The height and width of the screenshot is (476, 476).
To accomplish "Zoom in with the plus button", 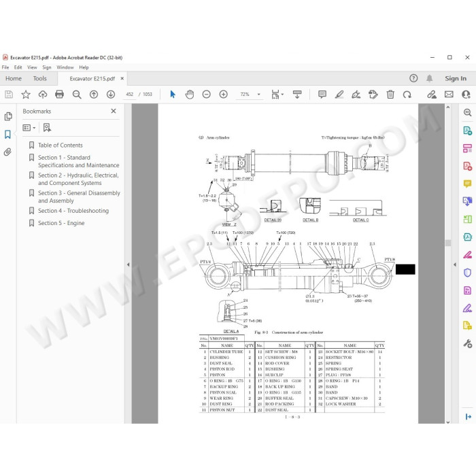I will (224, 95).
